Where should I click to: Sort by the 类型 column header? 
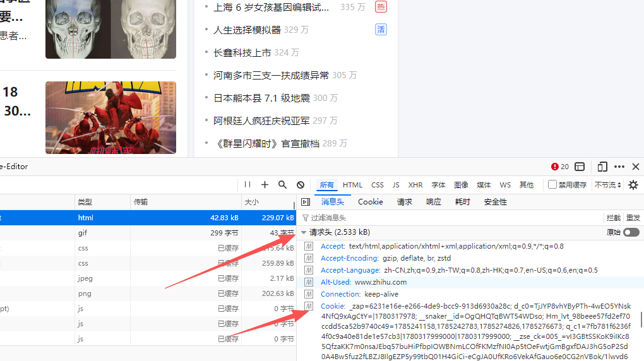[103, 202]
